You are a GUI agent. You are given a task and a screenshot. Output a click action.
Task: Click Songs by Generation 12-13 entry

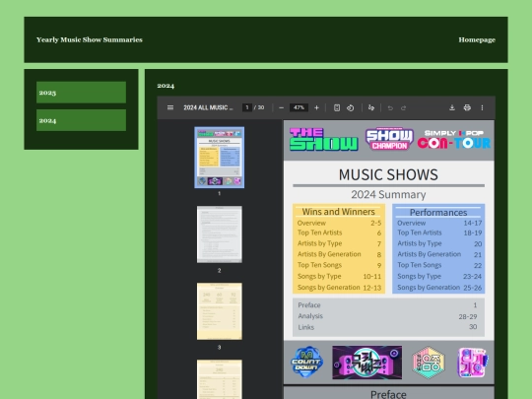(x=339, y=288)
